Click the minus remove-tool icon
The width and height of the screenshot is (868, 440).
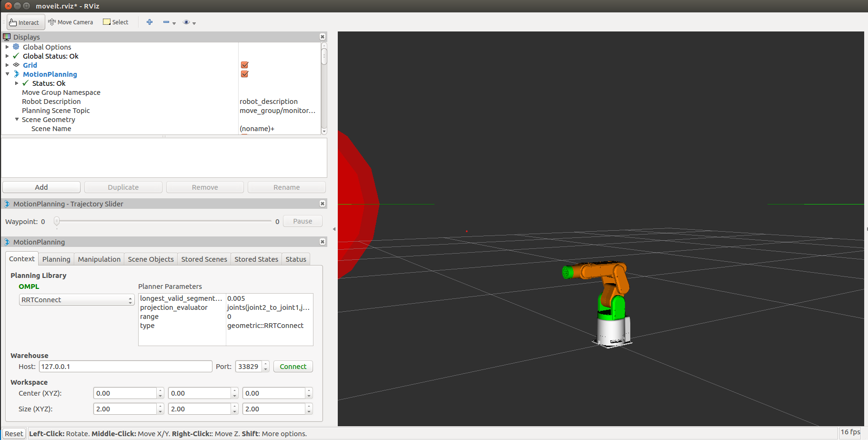point(166,22)
